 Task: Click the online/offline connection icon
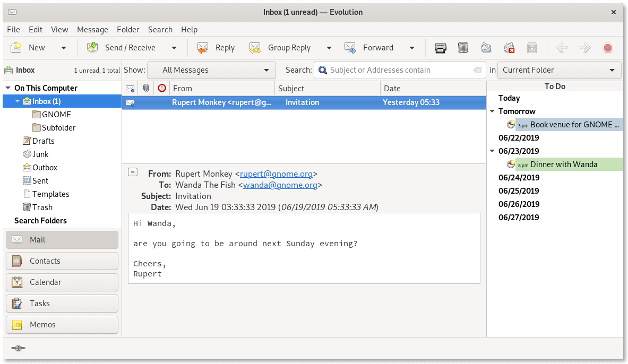(19, 348)
